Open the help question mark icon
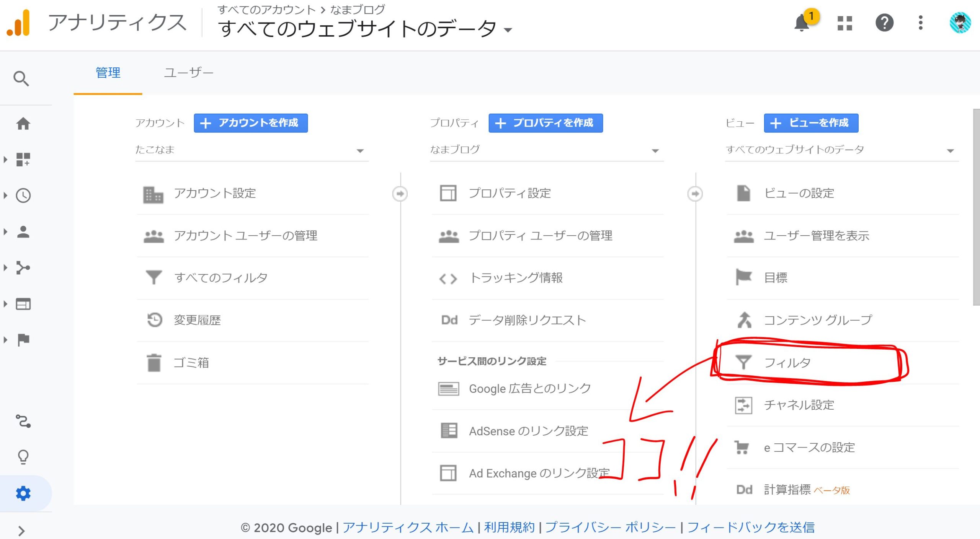Viewport: 980px width, 539px height. click(x=884, y=23)
